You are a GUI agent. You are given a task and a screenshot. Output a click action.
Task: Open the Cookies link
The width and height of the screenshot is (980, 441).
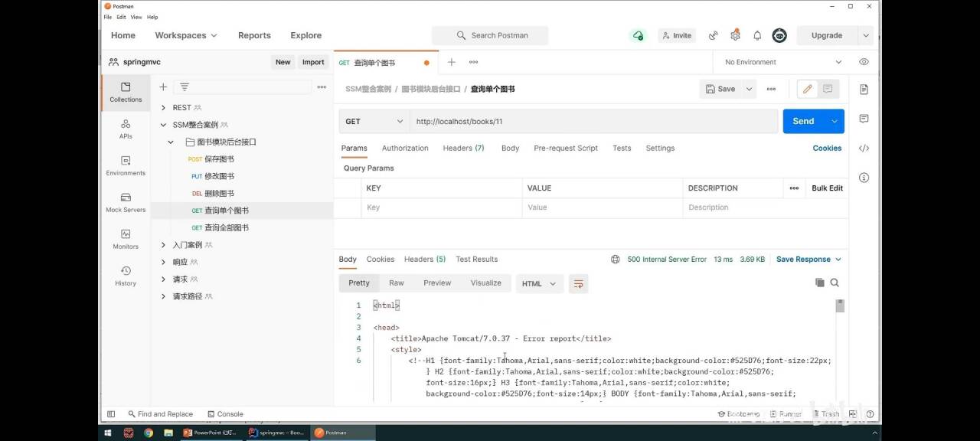point(827,148)
